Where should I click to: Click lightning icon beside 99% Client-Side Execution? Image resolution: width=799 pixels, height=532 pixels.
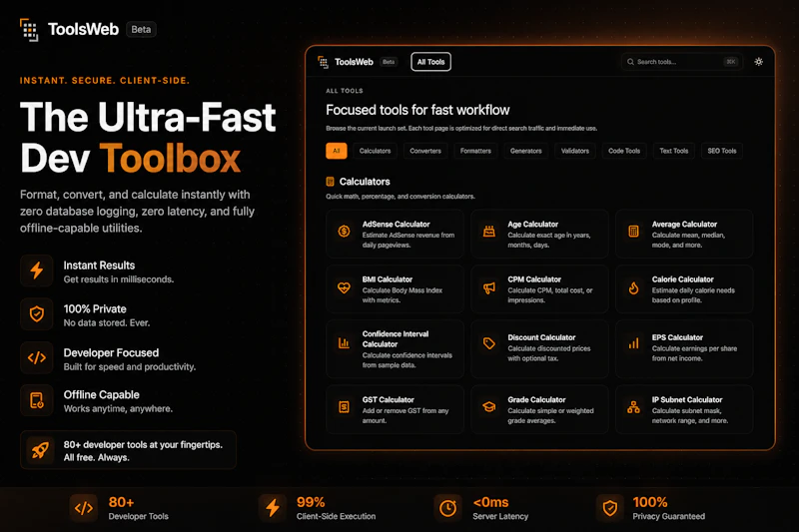tap(273, 508)
